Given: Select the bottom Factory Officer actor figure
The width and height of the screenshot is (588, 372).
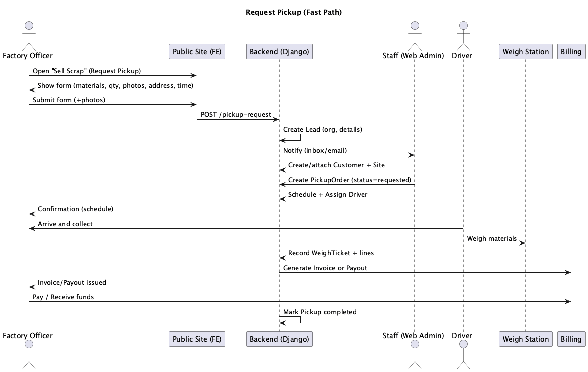Looking at the screenshot, I should (x=28, y=355).
